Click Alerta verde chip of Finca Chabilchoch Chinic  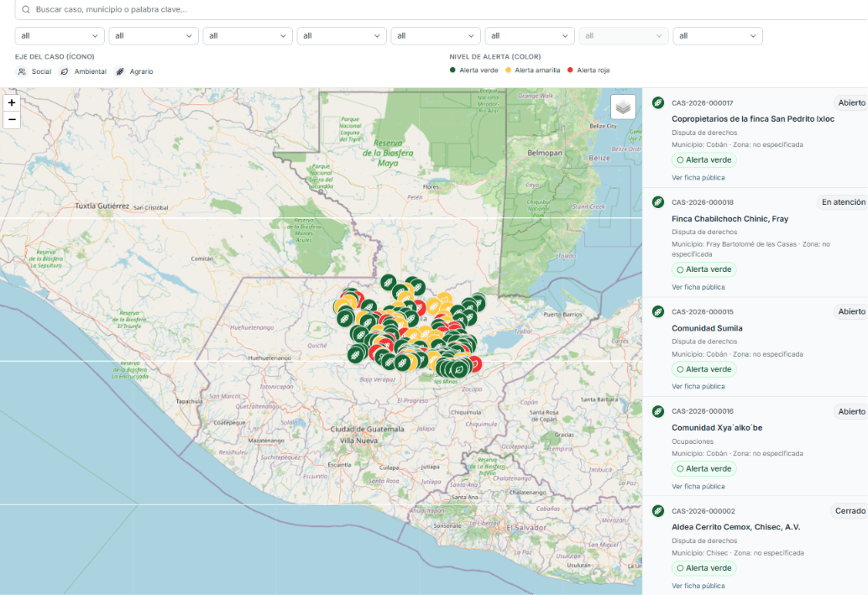pos(704,269)
